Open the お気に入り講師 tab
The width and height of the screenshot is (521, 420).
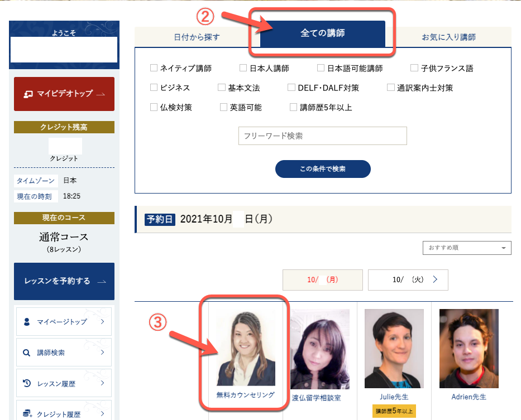point(448,37)
